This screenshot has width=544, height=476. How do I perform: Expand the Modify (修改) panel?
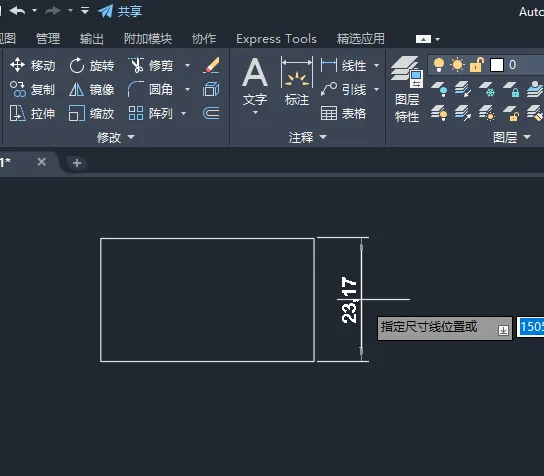tap(116, 137)
